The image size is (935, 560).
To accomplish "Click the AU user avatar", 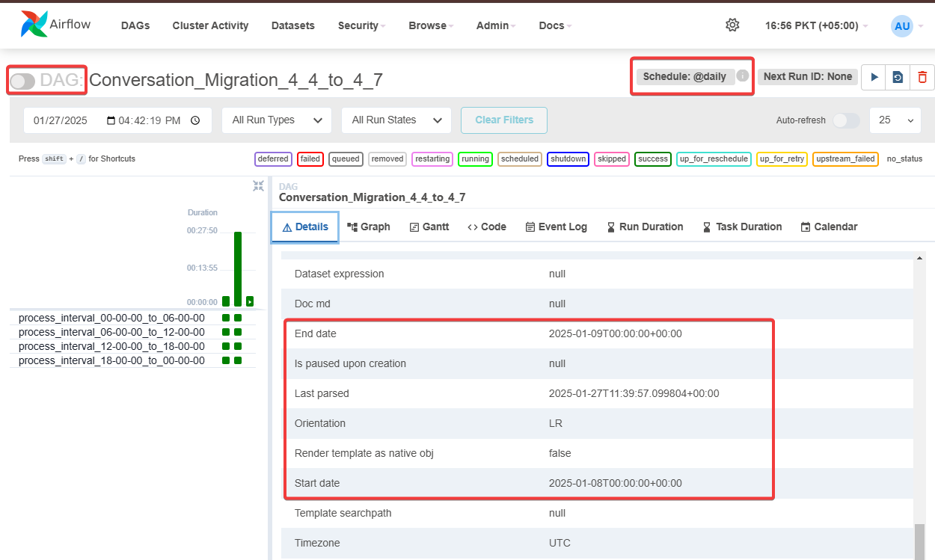I will click(902, 26).
